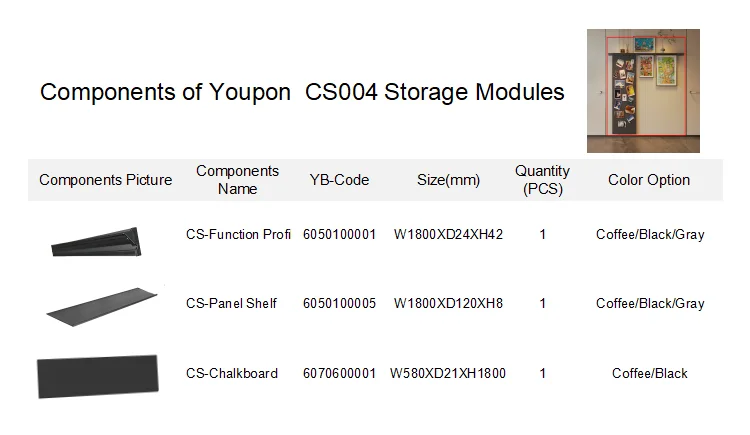Select YB-Code 6070600001
The image size is (750, 435).
339,373
